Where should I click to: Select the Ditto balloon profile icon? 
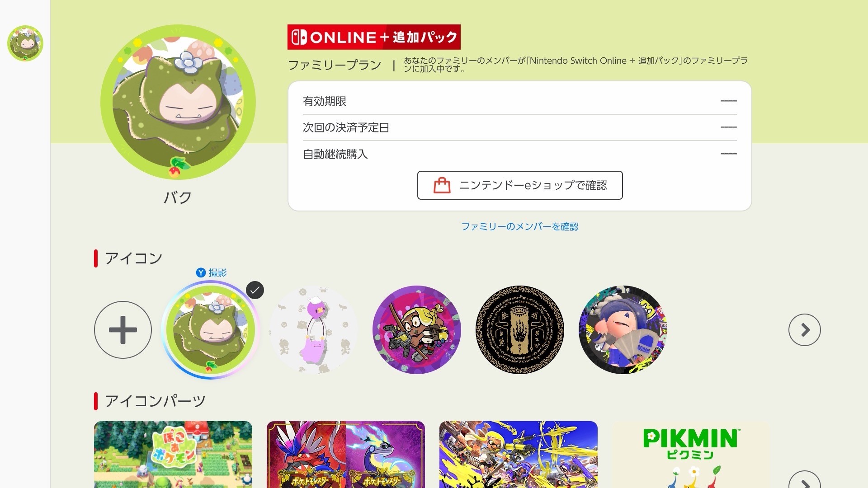(x=314, y=330)
